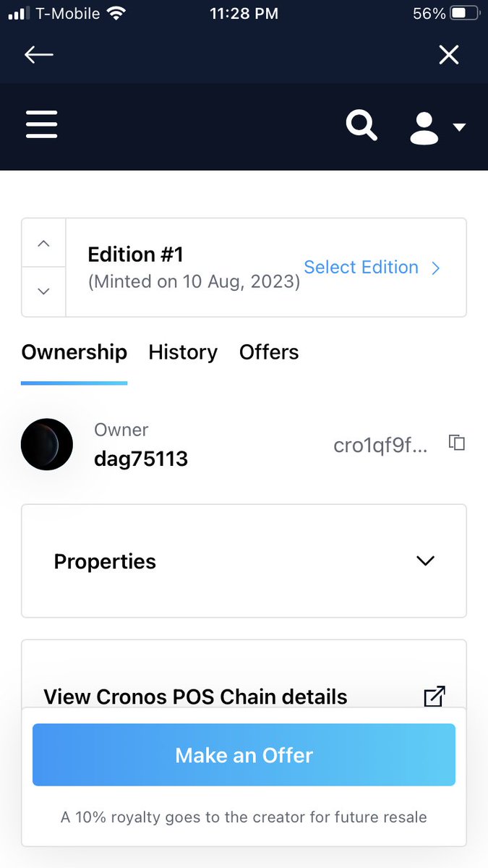Step to the next edition with down chevron
This screenshot has width=488, height=868.
pyautogui.click(x=43, y=292)
